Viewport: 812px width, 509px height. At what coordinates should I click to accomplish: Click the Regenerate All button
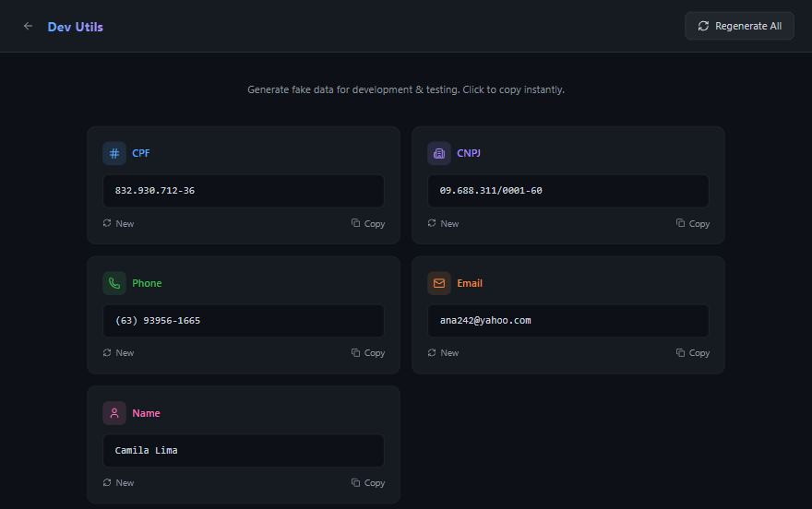click(739, 26)
